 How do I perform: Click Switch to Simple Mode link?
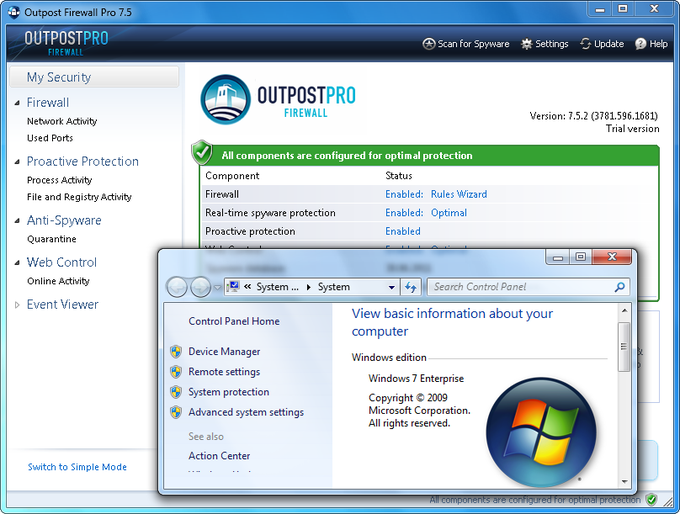point(77,467)
